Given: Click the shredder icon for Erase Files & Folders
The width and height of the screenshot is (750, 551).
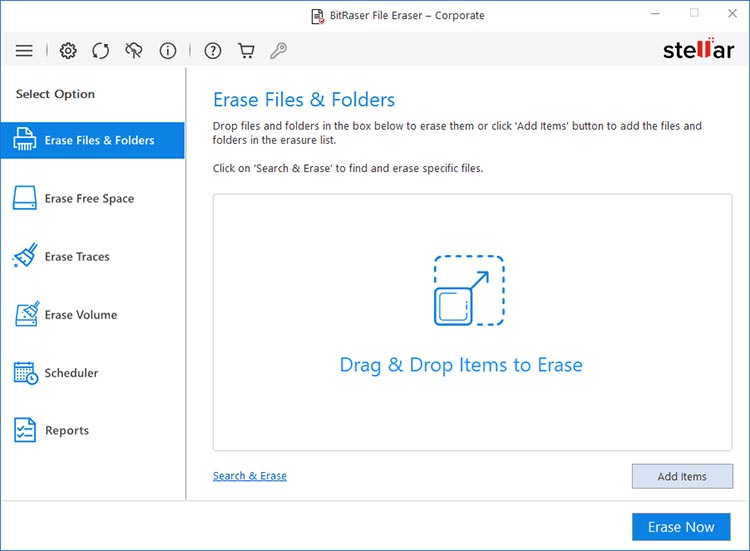Looking at the screenshot, I should click(x=24, y=140).
